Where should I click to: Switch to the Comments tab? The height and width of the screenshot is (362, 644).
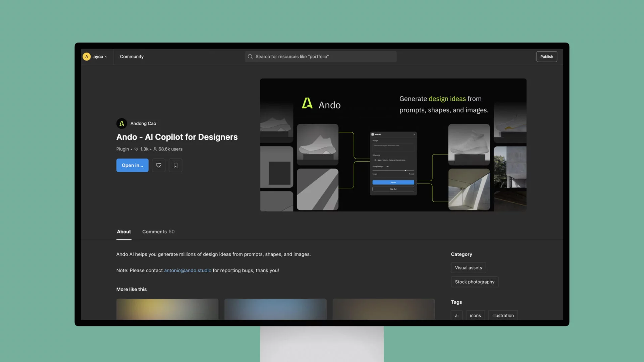(x=158, y=232)
